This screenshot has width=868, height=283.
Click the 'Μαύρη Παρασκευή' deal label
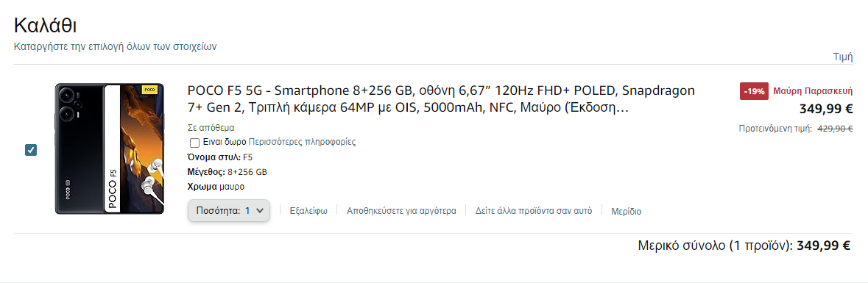(813, 91)
